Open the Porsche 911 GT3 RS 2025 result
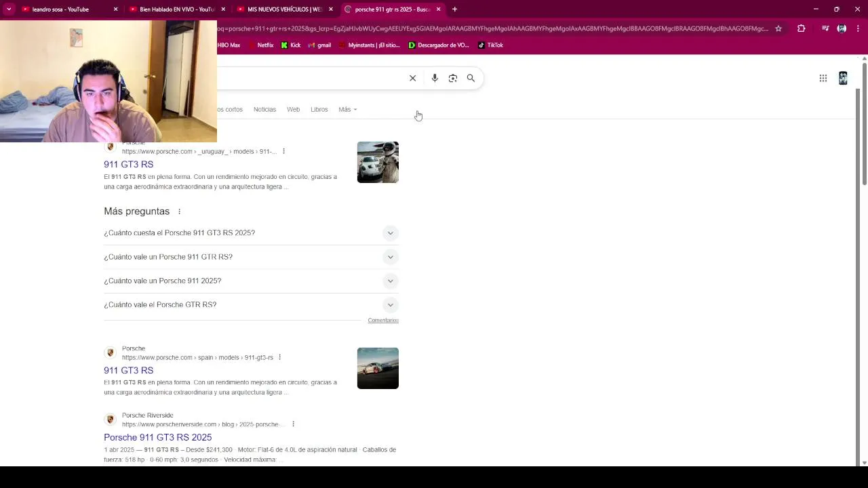868x488 pixels. [157, 437]
